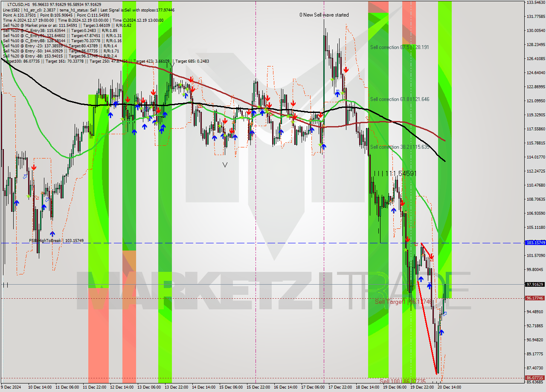546x392 pixels.
Task: Click the 121.09950 price axis value
Action: pyautogui.click(x=536, y=101)
